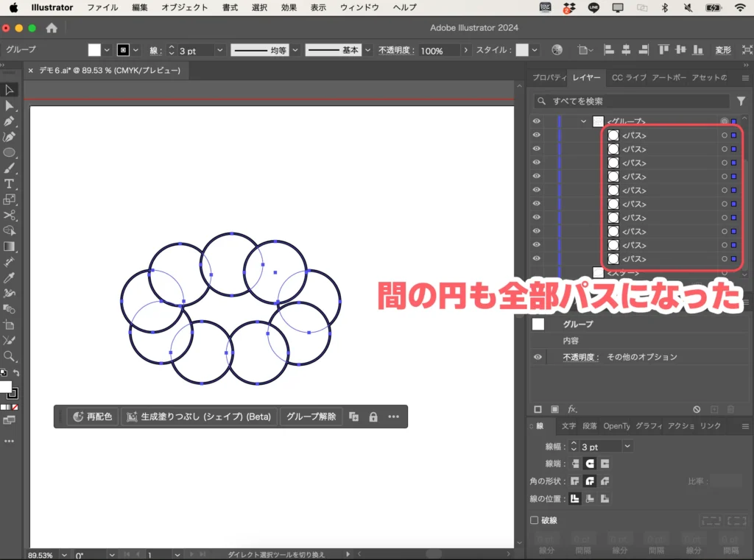This screenshot has height=560, width=754.
Task: Open effects via the fx icon
Action: [x=572, y=408]
